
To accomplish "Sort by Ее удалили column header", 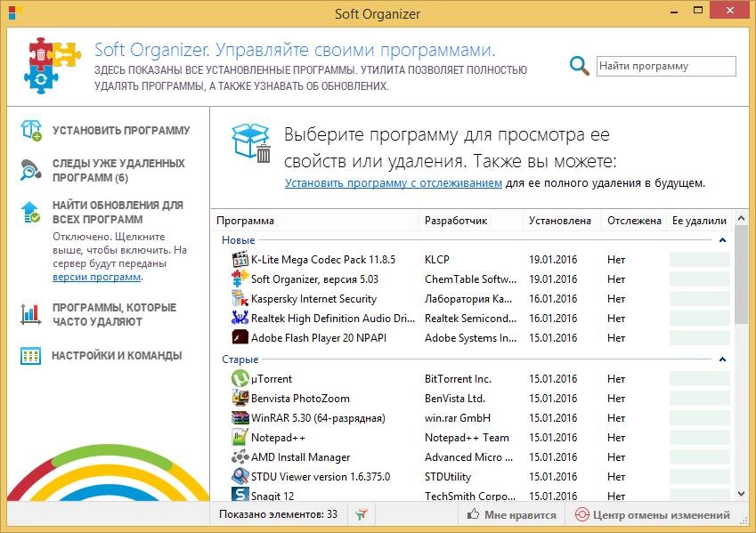I will pos(699,221).
